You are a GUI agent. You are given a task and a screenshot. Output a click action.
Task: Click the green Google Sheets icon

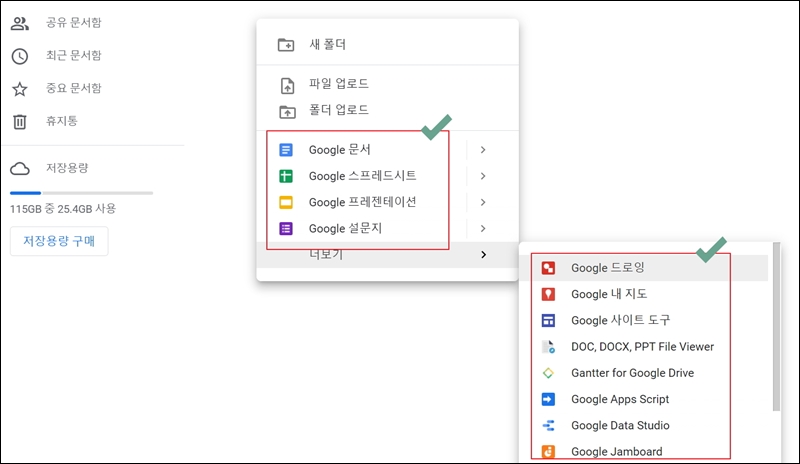pyautogui.click(x=286, y=176)
